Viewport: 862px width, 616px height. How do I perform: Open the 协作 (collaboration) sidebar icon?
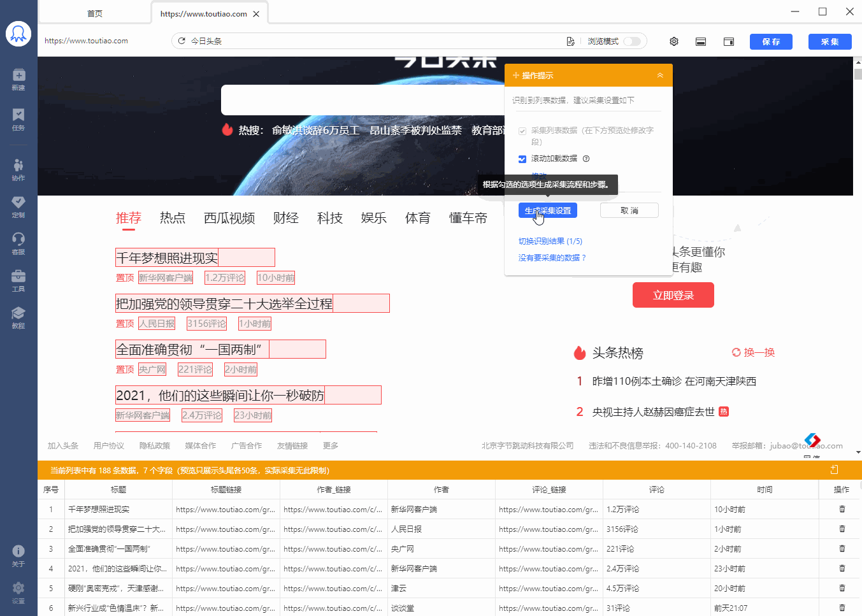click(18, 169)
